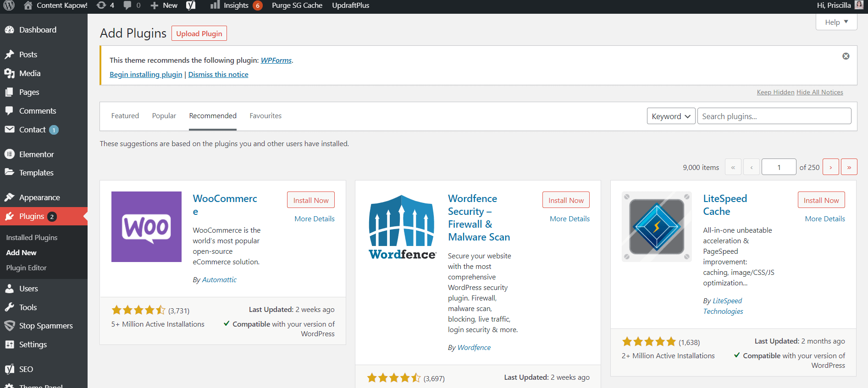Open Tools wrench icon in sidebar
This screenshot has height=388, width=868.
9,307
